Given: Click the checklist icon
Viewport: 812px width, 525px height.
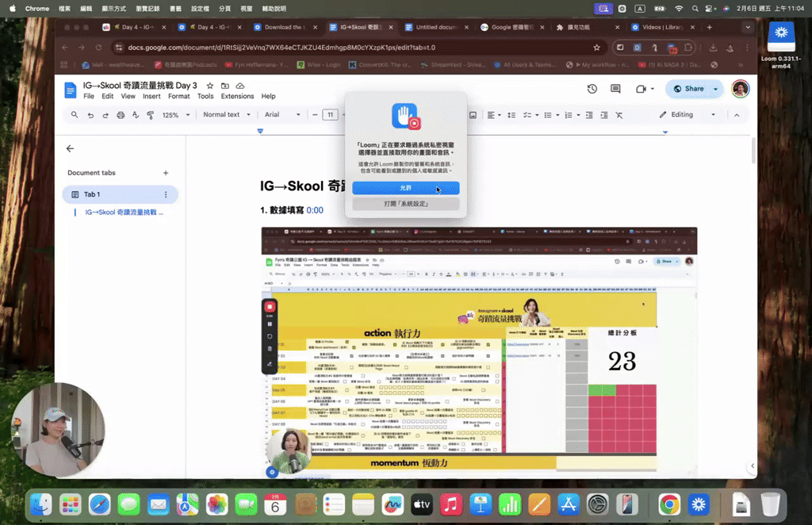Looking at the screenshot, I should (x=527, y=115).
